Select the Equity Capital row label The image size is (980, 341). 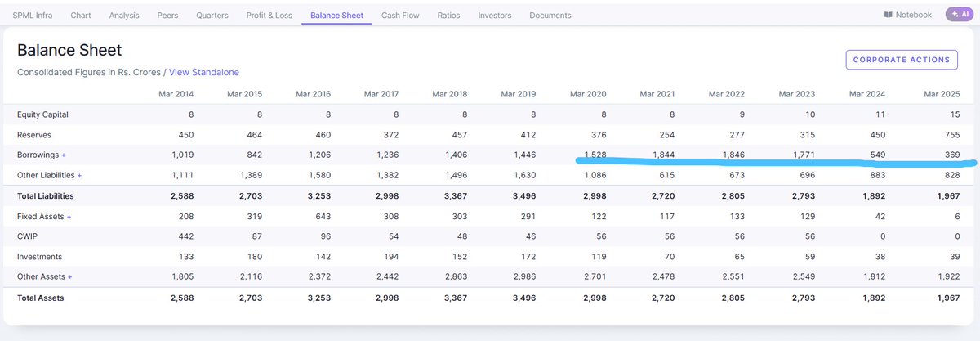[x=42, y=114]
